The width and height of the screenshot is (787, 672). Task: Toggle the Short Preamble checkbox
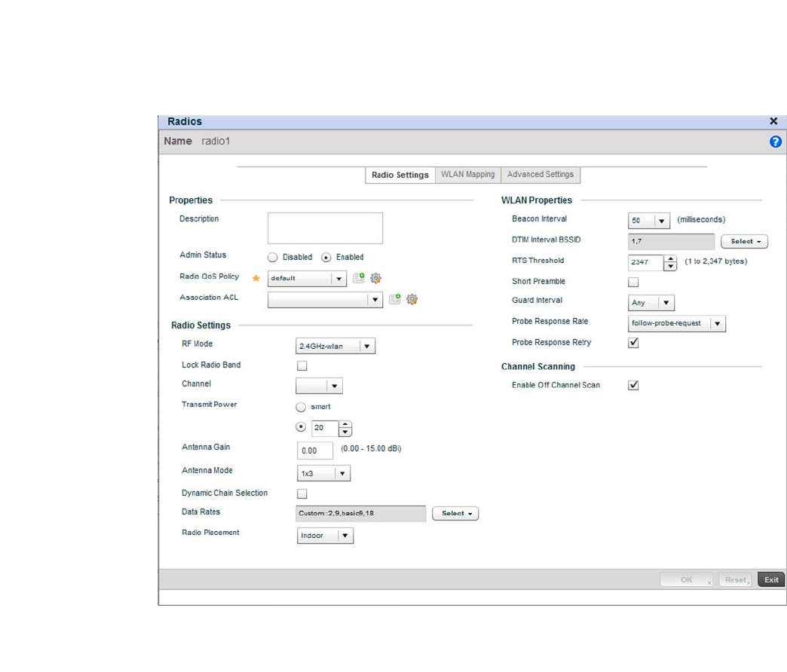pos(633,282)
